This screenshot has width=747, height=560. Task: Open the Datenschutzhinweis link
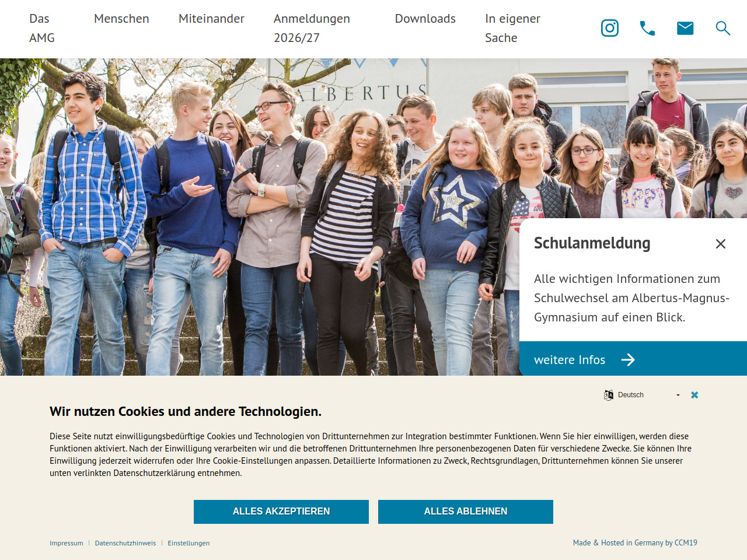point(125,543)
